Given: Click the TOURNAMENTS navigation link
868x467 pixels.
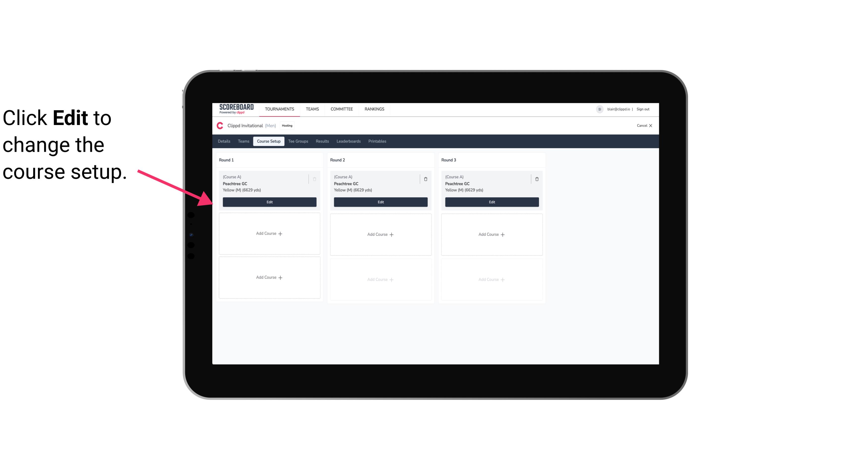Looking at the screenshot, I should click(x=280, y=109).
